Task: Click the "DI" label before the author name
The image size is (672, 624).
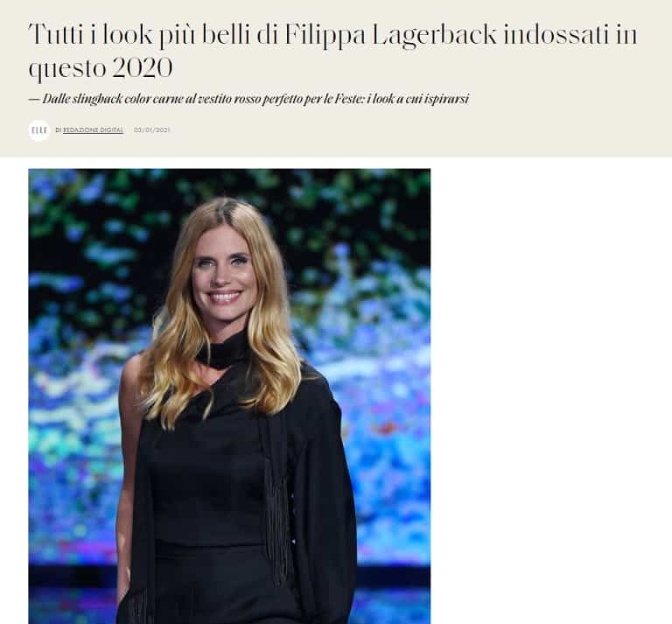Action: tap(59, 130)
